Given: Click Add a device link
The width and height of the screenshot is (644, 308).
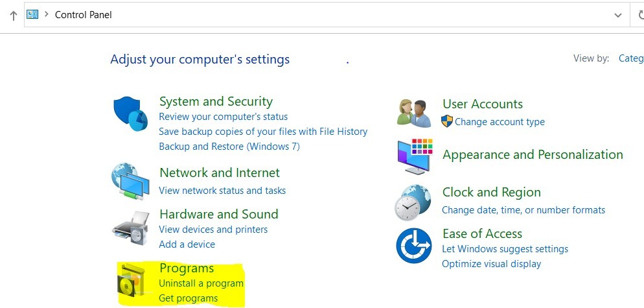Looking at the screenshot, I should [x=187, y=244].
